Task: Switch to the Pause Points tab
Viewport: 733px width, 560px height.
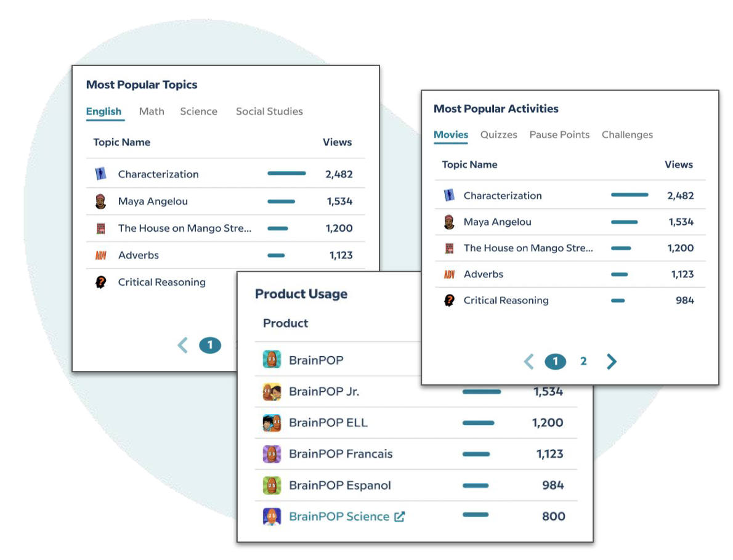Action: [559, 135]
